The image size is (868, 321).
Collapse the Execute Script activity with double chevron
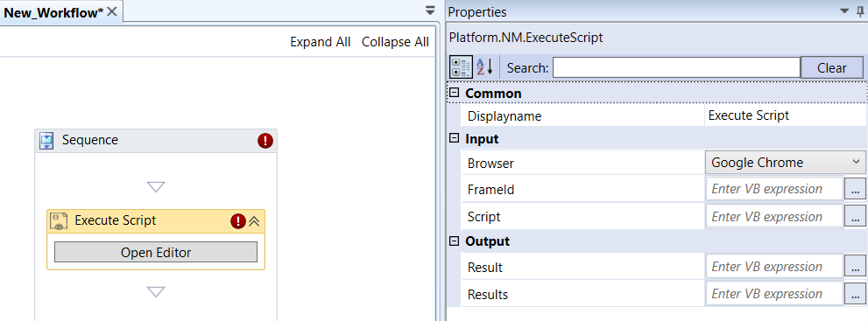(x=254, y=221)
